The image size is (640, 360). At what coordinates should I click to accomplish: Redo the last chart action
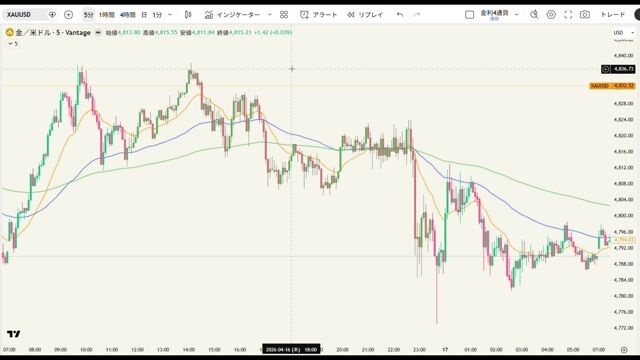[x=417, y=15]
